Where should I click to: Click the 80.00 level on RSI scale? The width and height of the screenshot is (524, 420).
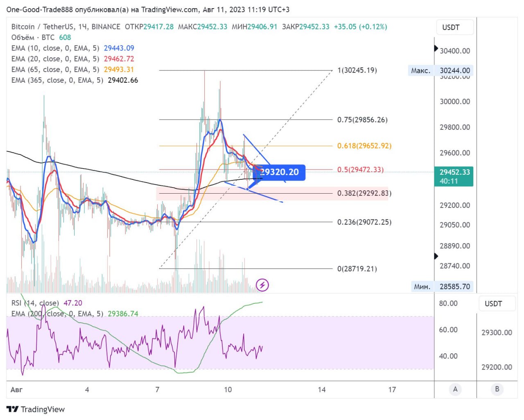click(448, 303)
